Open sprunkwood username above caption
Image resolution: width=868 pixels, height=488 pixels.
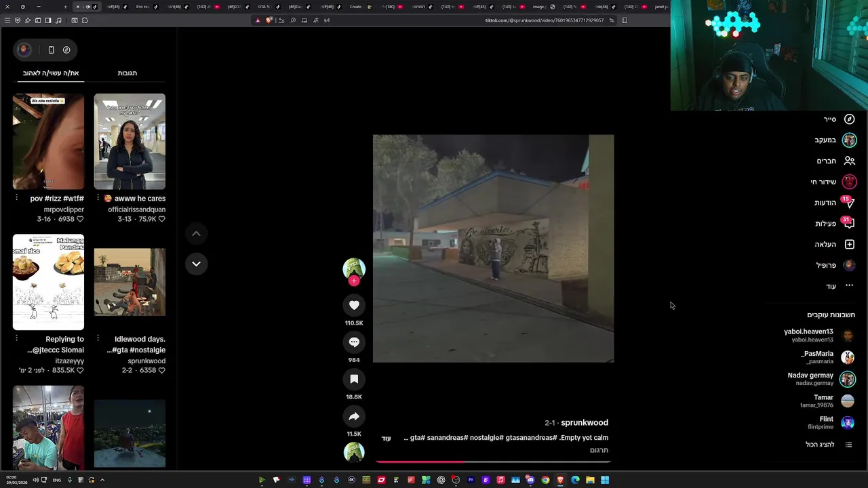(x=585, y=423)
